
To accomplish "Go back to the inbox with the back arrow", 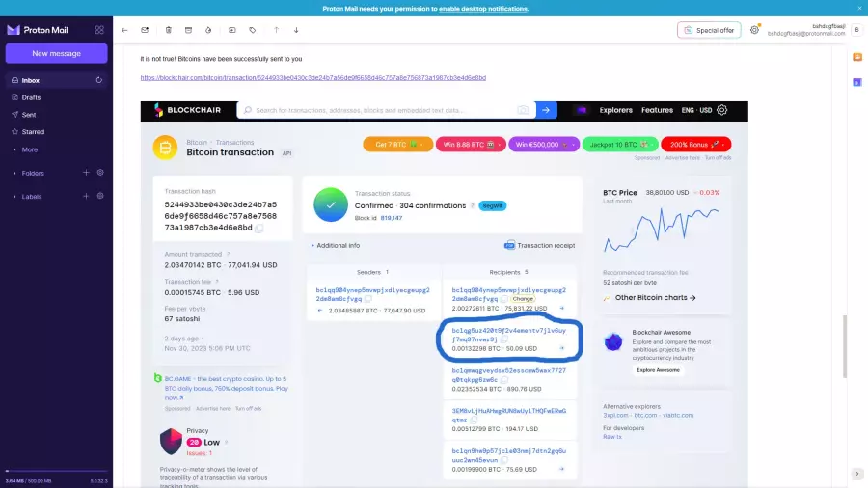I will pos(124,30).
